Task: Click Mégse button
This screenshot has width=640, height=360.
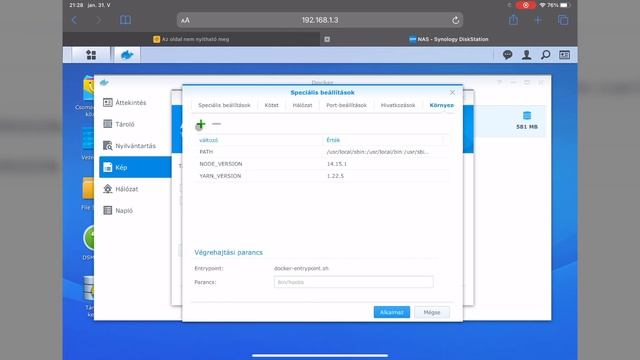Action: pos(432,312)
